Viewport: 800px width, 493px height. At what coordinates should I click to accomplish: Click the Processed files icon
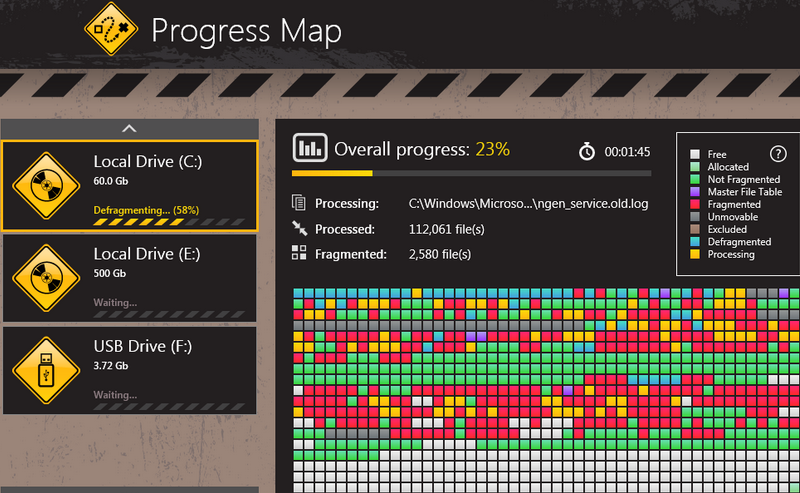[x=299, y=229]
